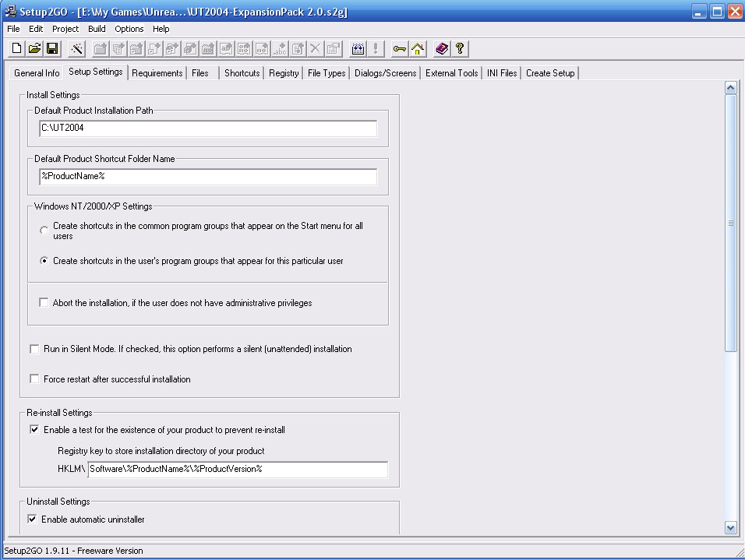Click 'Setup2GO 1.9.11 - Freeware Version' status text

pyautogui.click(x=74, y=551)
